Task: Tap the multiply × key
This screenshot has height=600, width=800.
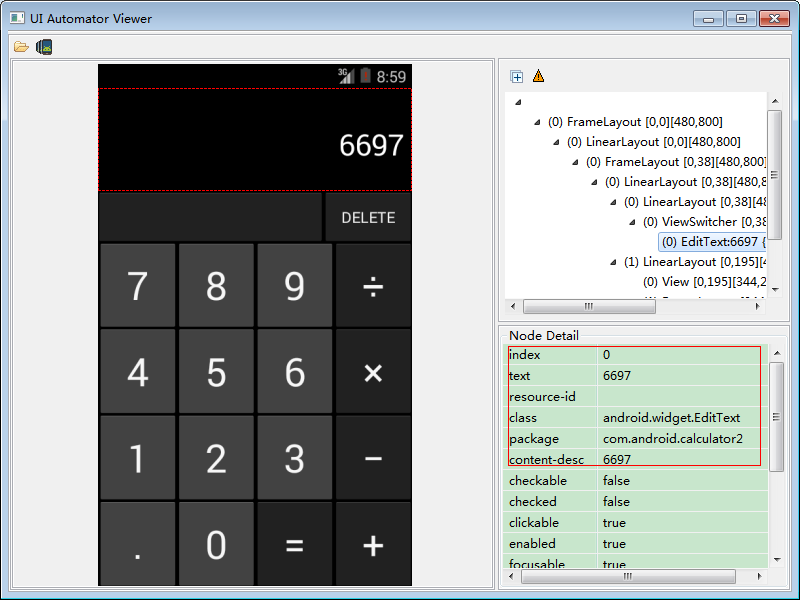Action: tap(373, 371)
